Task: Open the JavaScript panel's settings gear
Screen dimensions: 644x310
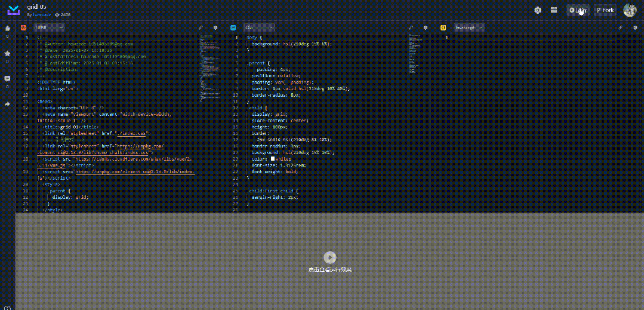Action: click(636, 27)
